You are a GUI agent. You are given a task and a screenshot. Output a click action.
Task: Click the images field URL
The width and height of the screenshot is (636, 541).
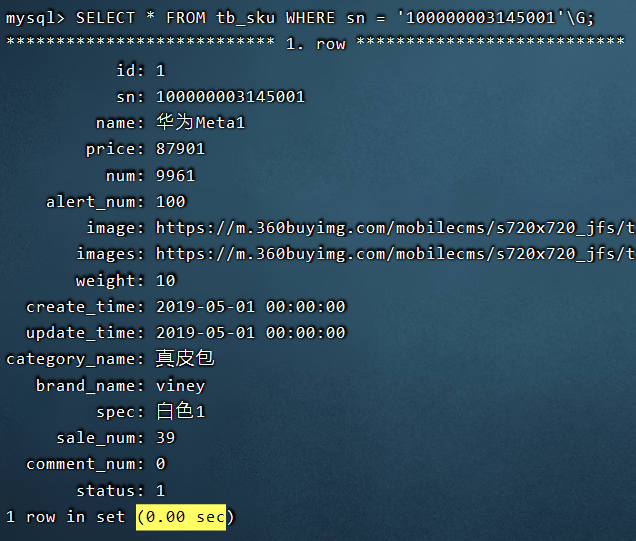coord(395,254)
